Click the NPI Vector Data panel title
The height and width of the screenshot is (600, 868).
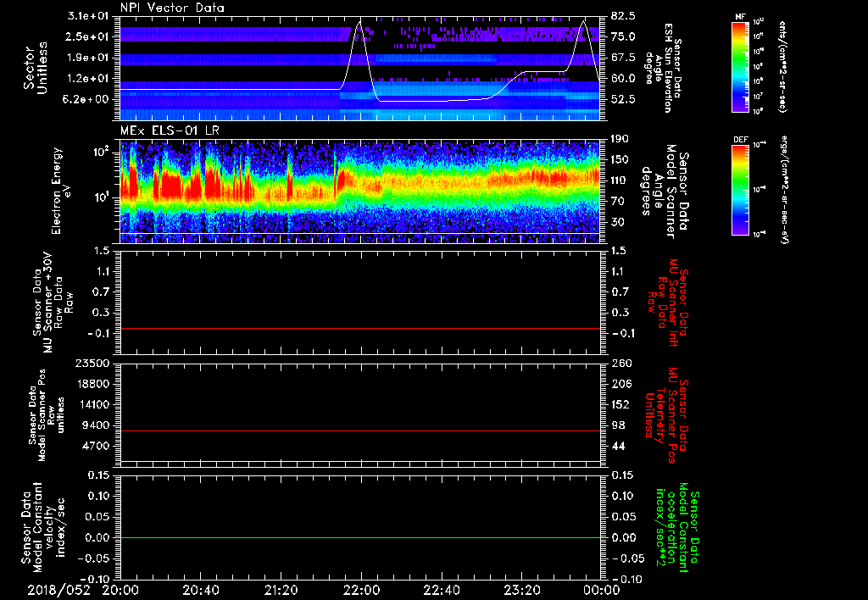click(x=170, y=7)
